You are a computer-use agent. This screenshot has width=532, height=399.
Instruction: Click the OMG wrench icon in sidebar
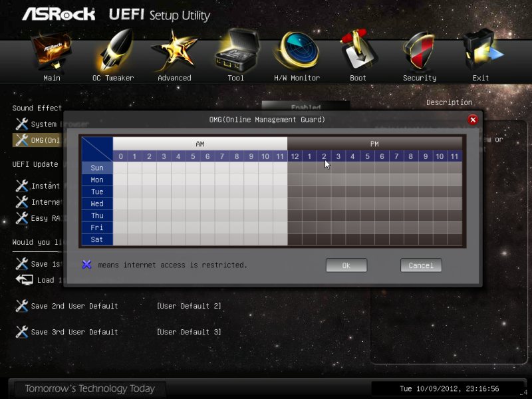pyautogui.click(x=22, y=140)
